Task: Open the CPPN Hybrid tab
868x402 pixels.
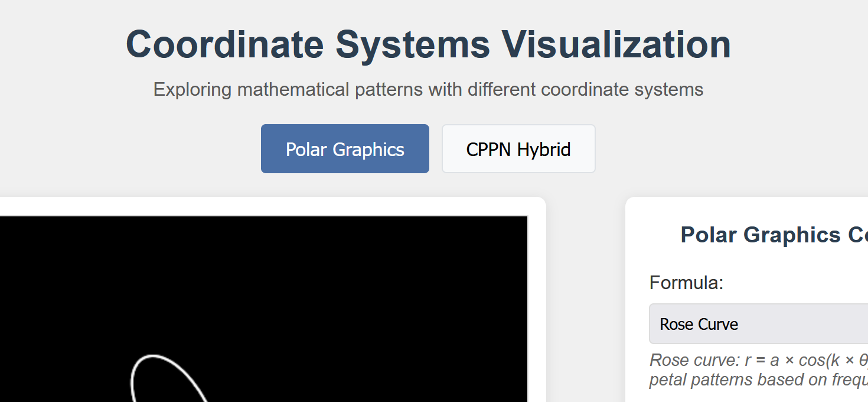Action: 518,149
